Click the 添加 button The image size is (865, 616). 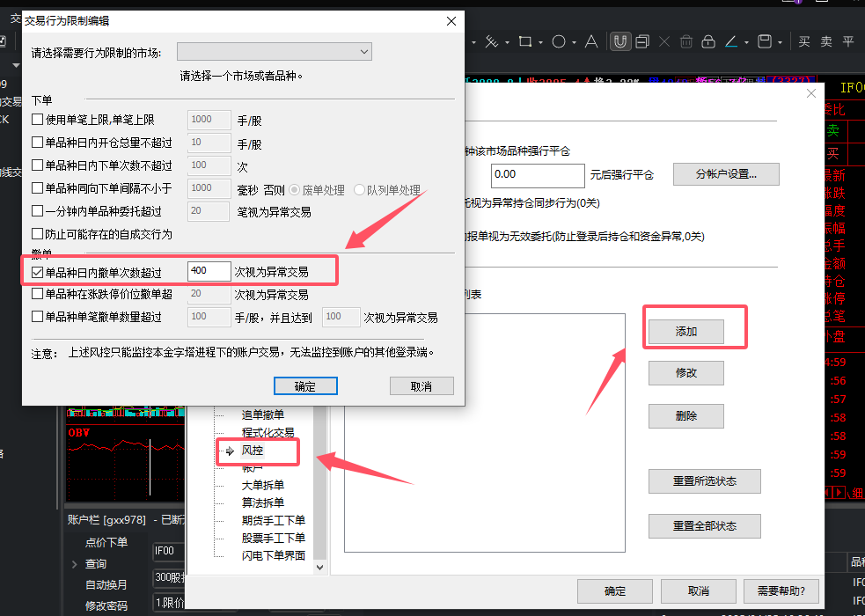click(685, 331)
